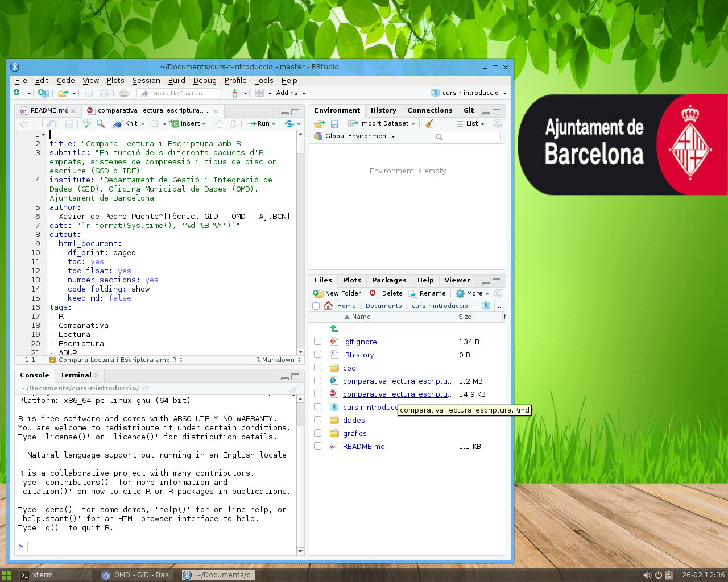This screenshot has height=582, width=728.
Task: Check the box next to README.md
Action: 317,446
